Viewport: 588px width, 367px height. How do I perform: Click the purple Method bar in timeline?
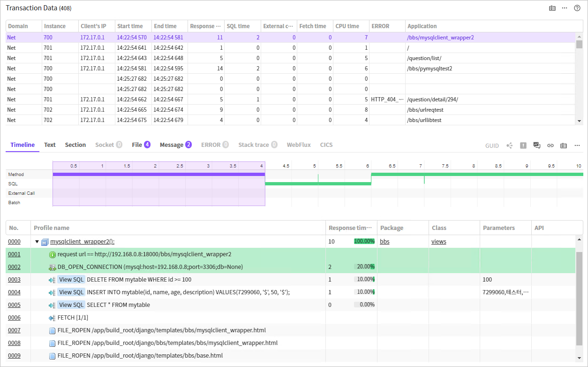click(x=158, y=174)
